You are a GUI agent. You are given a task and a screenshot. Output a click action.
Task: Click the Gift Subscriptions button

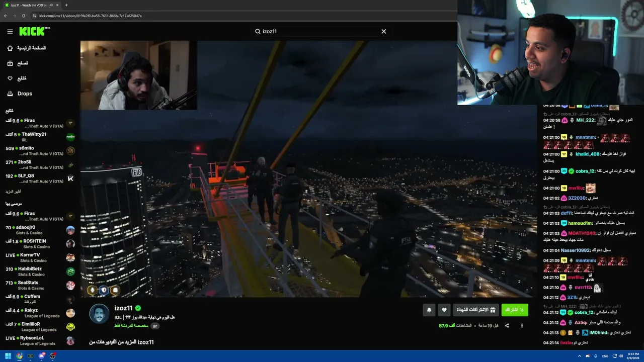point(476,310)
